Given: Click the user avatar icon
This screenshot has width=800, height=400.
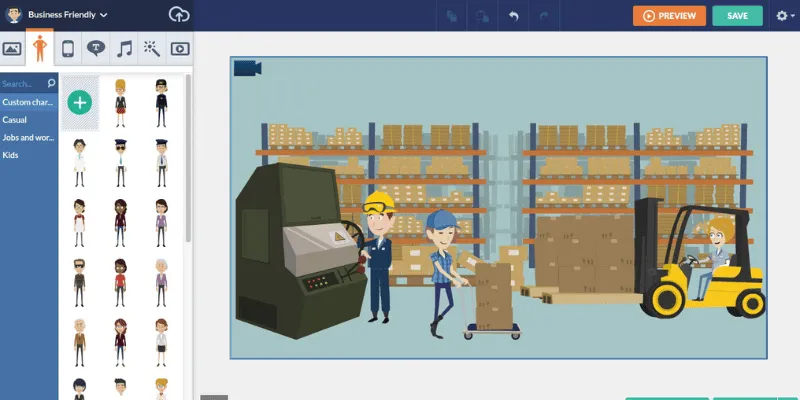Looking at the screenshot, I should 14,15.
